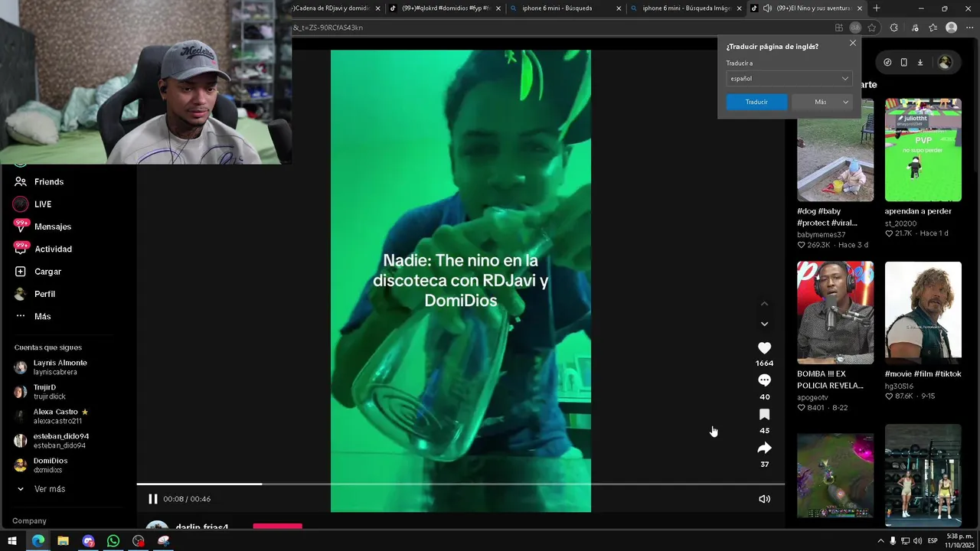Viewport: 980px width, 551px height.
Task: Click ESP keyboard language indicator
Action: 933,541
